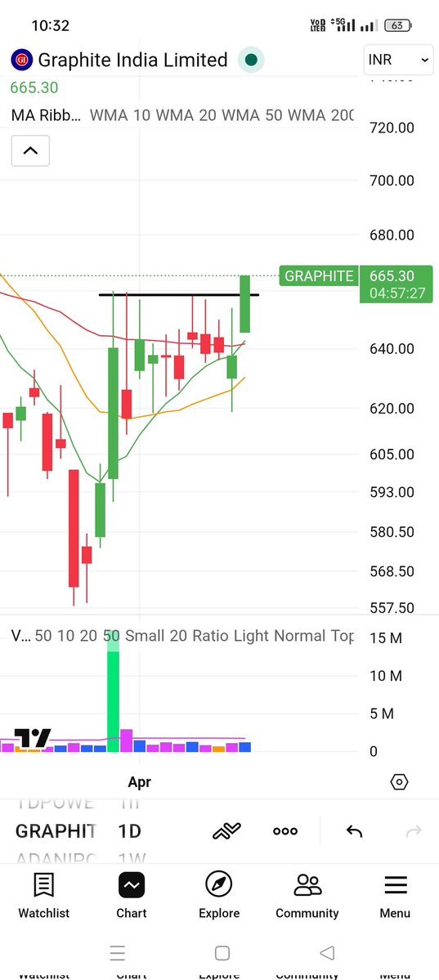Open the INR currency dropdown
The height and width of the screenshot is (980, 439).
point(398,60)
